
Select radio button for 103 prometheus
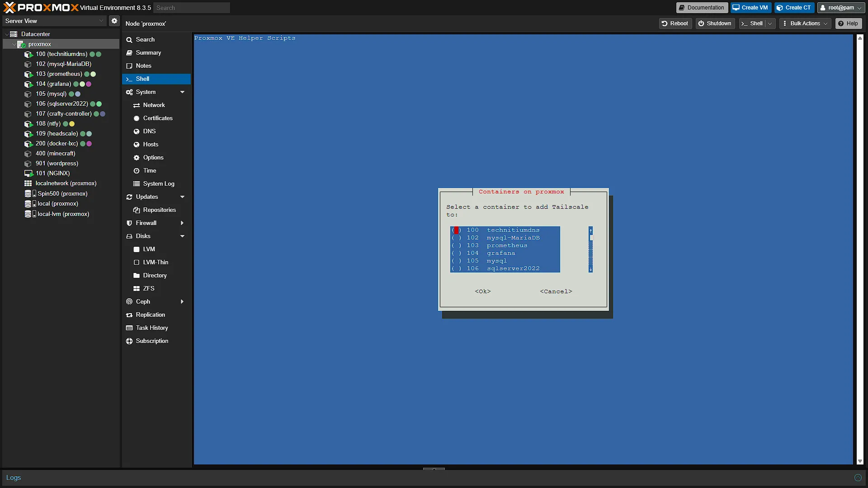[456, 246]
